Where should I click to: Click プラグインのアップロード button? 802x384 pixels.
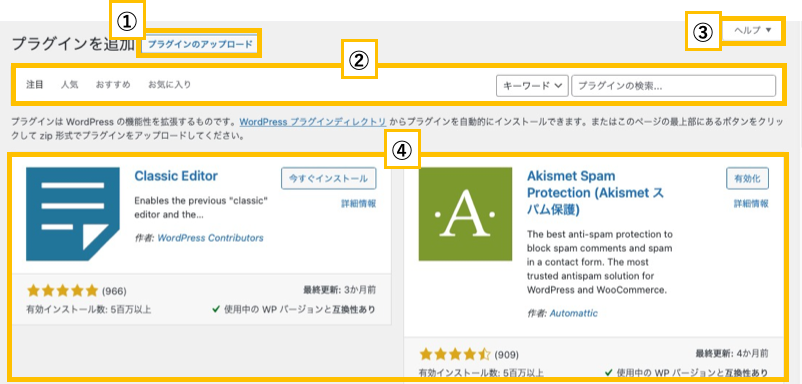click(x=200, y=44)
